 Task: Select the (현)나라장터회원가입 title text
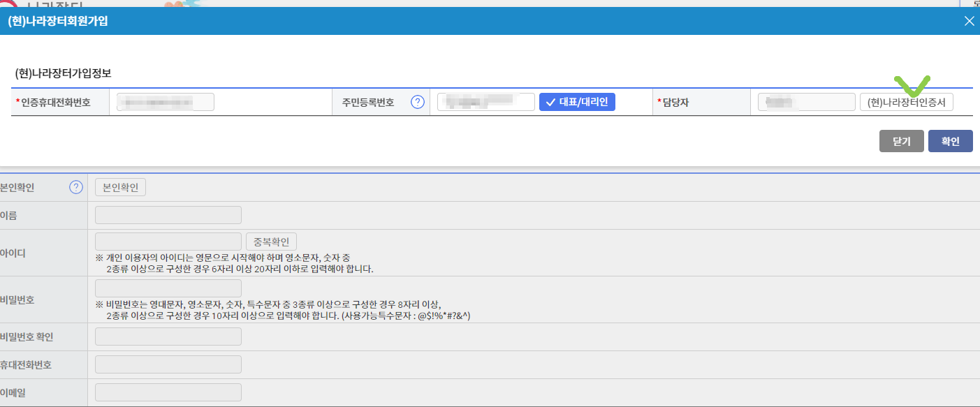click(58, 21)
